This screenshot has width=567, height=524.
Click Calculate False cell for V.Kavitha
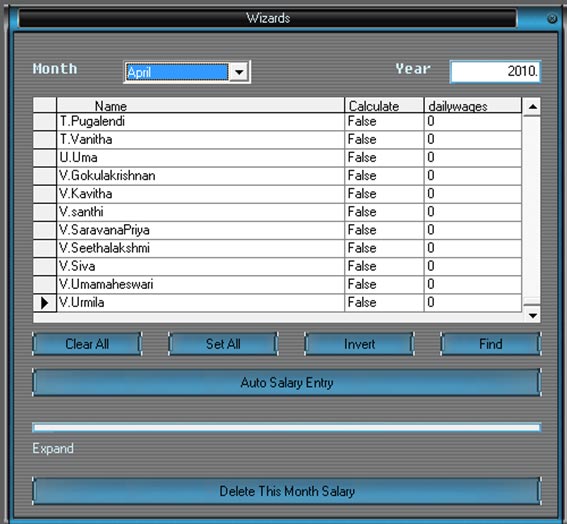(x=384, y=194)
